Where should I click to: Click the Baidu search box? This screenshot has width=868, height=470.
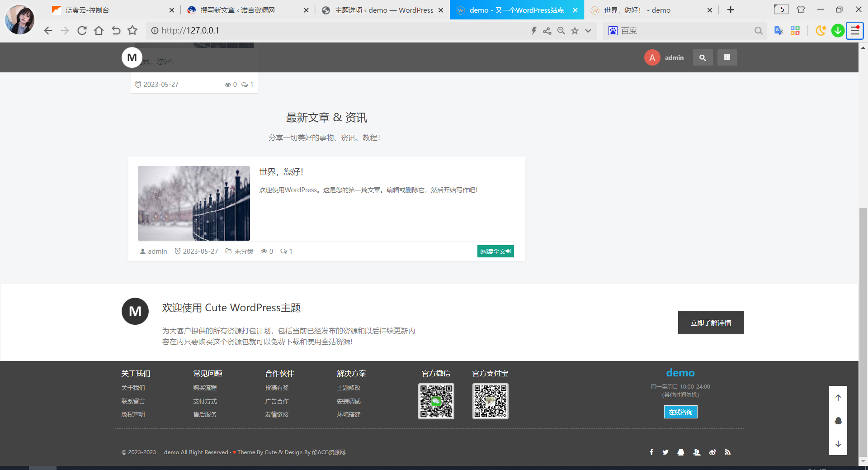(685, 31)
